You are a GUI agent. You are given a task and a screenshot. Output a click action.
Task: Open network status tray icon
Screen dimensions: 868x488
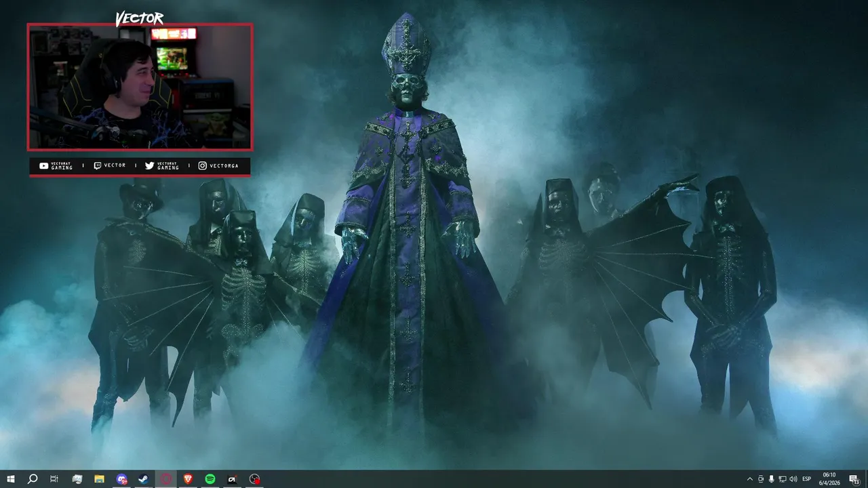(x=783, y=479)
